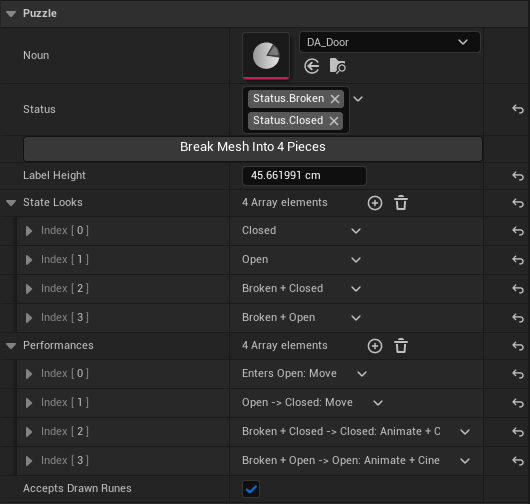Remove the Status.Broken tag

pyautogui.click(x=335, y=99)
